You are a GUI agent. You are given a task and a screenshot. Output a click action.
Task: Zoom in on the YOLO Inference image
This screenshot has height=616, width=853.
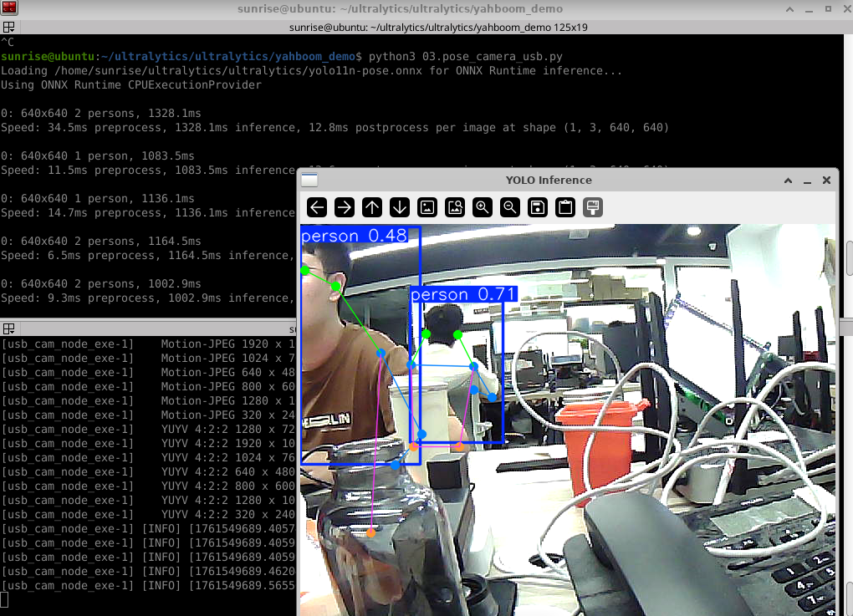[x=483, y=207]
